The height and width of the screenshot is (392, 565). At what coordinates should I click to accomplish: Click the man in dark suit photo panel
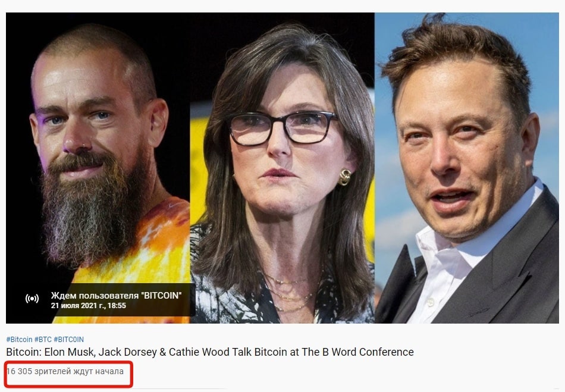pos(467,168)
